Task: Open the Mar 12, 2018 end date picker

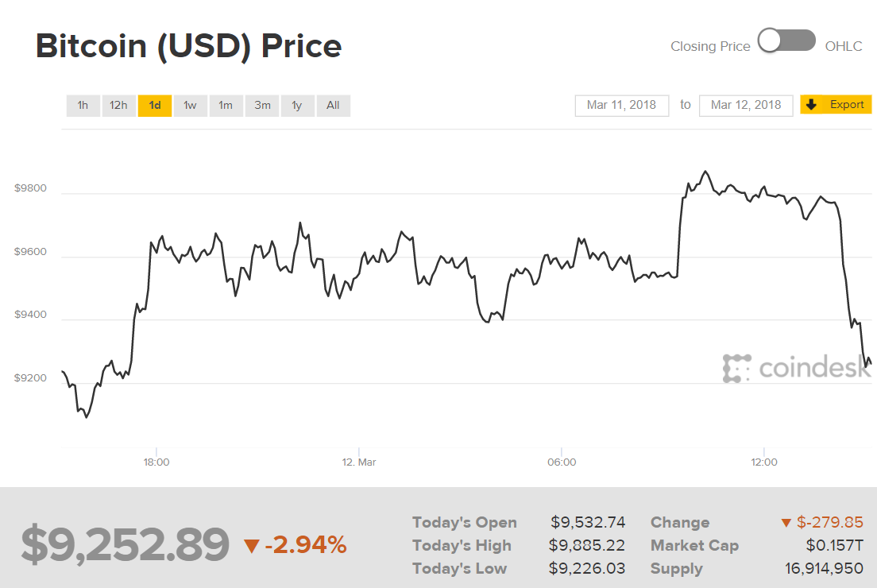Action: coord(746,105)
